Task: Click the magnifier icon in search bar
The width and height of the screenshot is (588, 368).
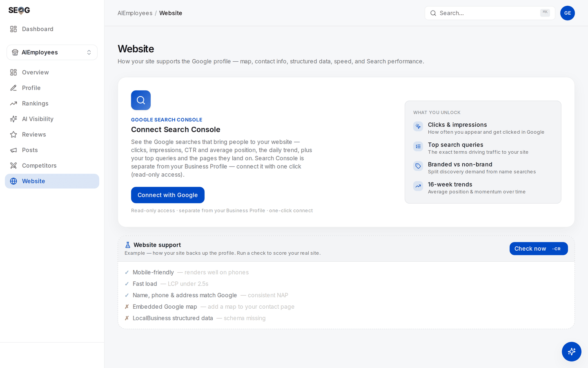Action: 433,13
